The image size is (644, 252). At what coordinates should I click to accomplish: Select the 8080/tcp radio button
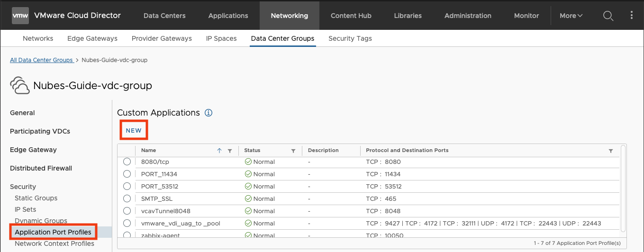[x=127, y=162]
